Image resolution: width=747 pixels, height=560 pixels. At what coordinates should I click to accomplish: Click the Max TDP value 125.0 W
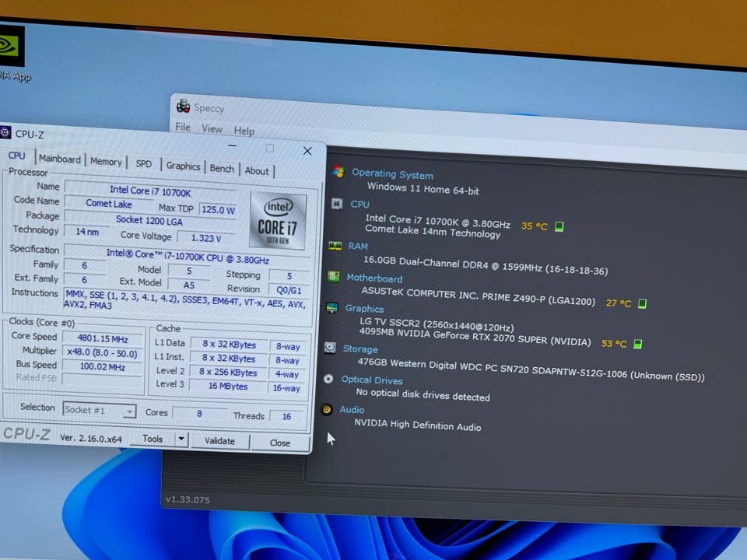click(218, 209)
